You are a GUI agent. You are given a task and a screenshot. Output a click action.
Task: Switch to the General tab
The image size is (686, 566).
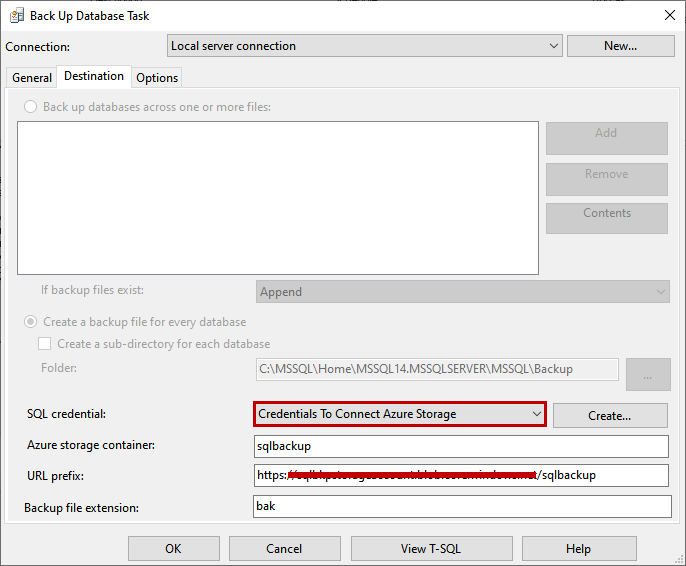[x=32, y=78]
